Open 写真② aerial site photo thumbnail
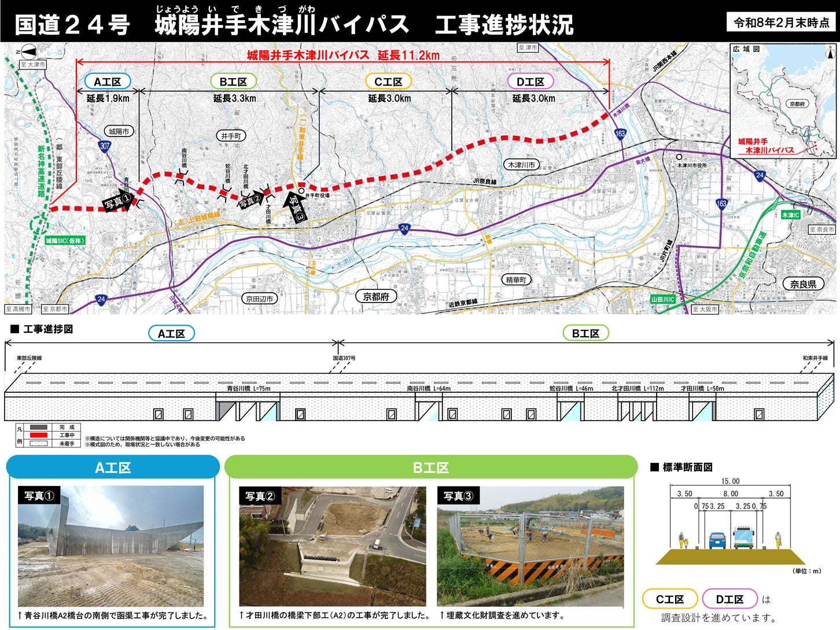 pyautogui.click(x=333, y=546)
